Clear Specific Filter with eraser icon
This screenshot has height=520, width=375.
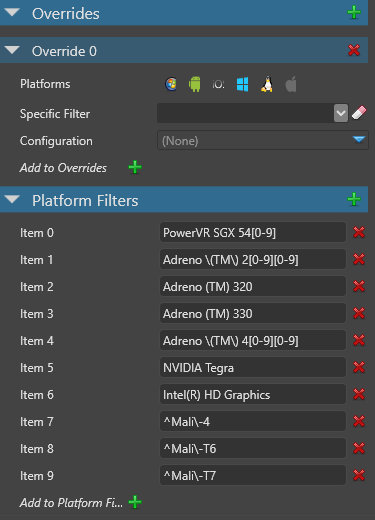[x=359, y=113]
